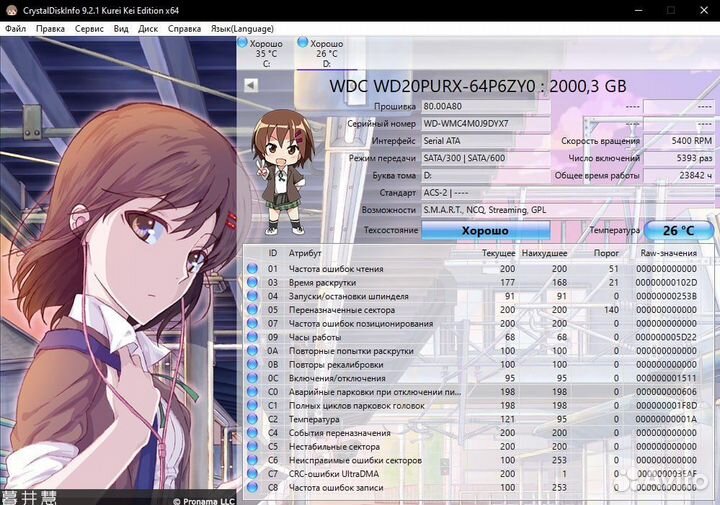Click status icon for C2 Температура

[252, 419]
